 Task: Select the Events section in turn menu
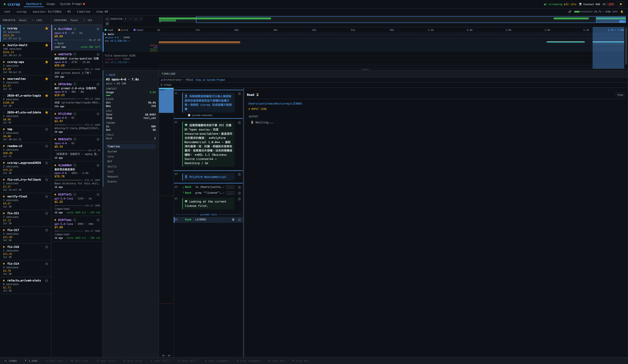point(131,182)
